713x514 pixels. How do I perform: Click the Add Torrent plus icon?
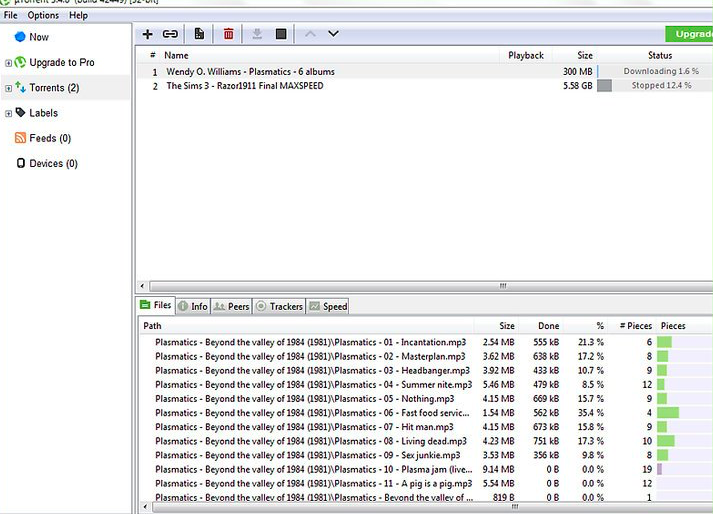147,34
